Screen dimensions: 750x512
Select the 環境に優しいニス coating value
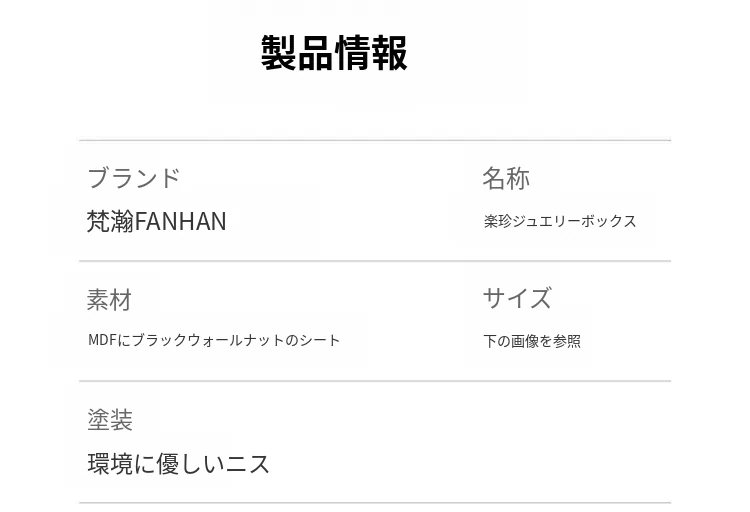(x=179, y=464)
